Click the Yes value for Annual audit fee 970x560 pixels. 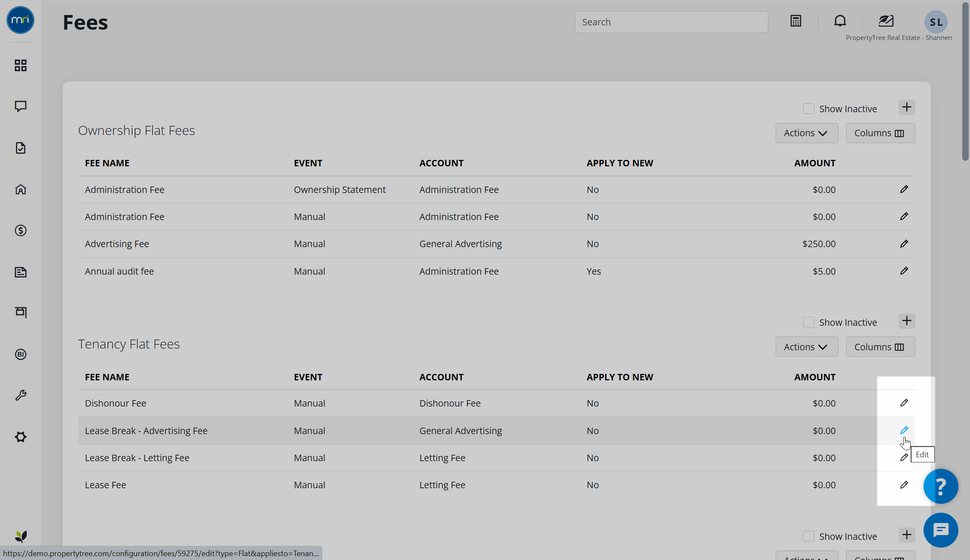point(593,271)
